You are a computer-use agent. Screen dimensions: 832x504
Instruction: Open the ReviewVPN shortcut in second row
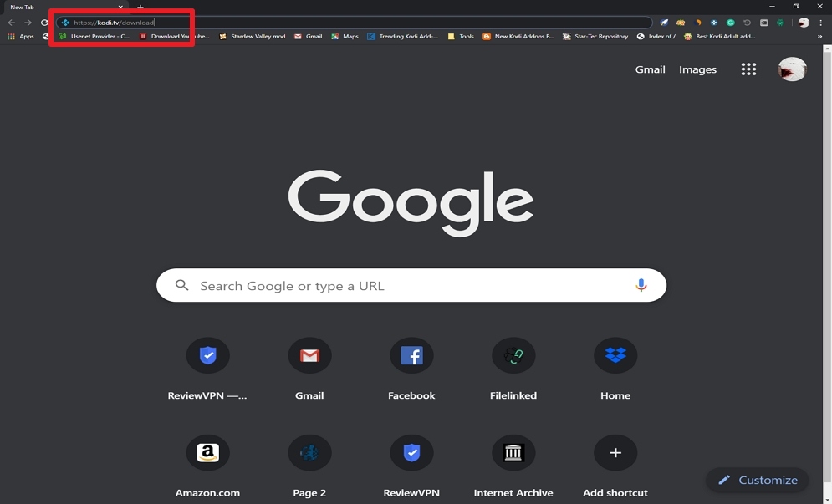point(411,466)
